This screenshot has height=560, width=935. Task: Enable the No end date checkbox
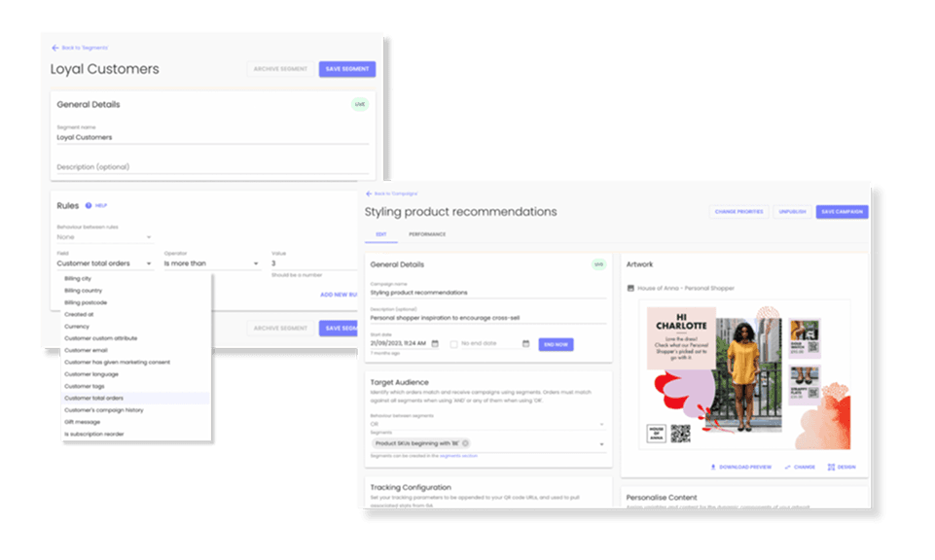[454, 344]
